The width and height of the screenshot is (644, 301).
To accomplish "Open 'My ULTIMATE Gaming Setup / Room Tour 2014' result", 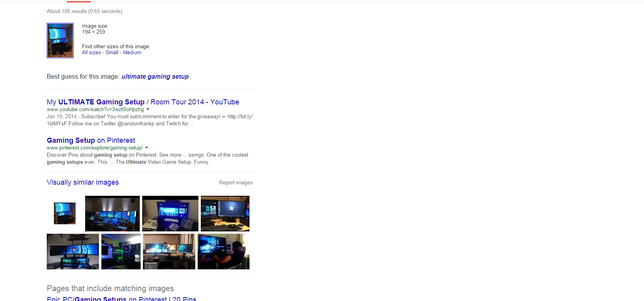I will coord(143,102).
